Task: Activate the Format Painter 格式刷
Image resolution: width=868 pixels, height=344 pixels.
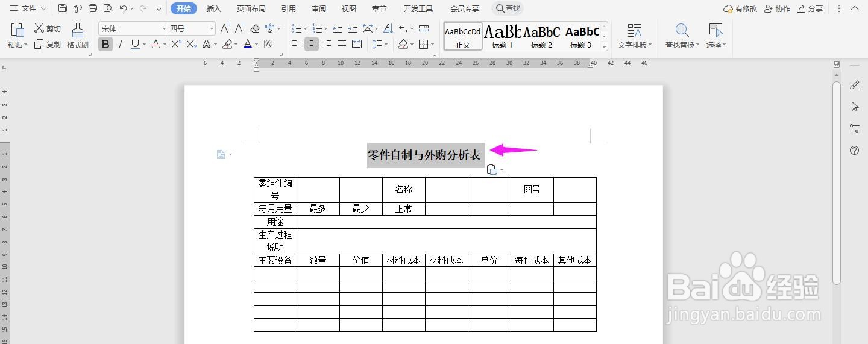Action: pos(78,36)
